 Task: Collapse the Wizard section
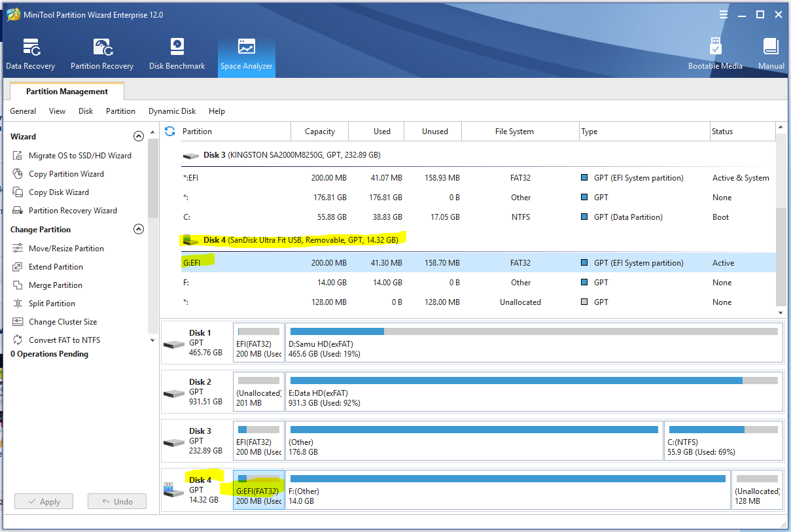(x=138, y=136)
